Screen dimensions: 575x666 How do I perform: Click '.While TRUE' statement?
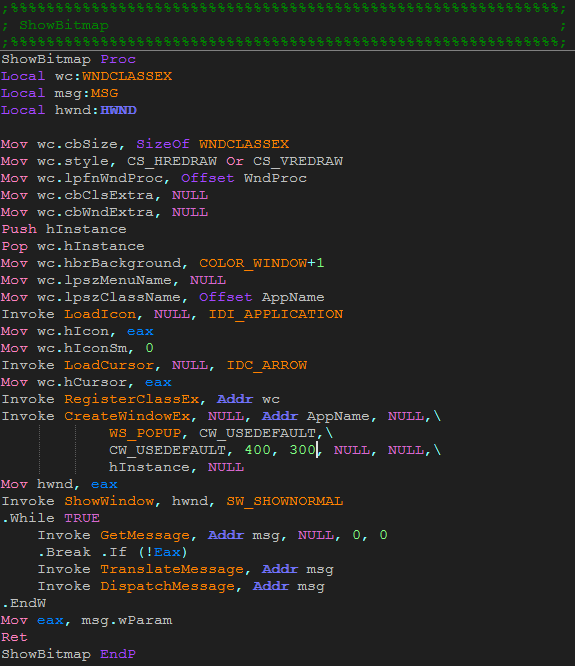coord(51,518)
